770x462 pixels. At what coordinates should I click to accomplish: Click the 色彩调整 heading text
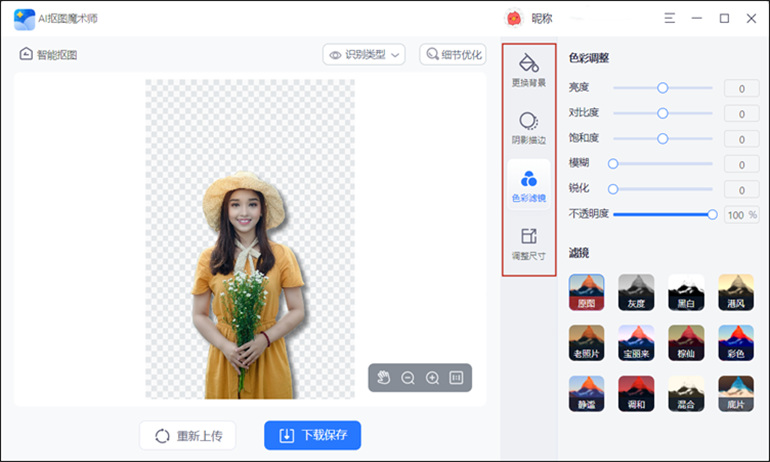click(x=589, y=58)
